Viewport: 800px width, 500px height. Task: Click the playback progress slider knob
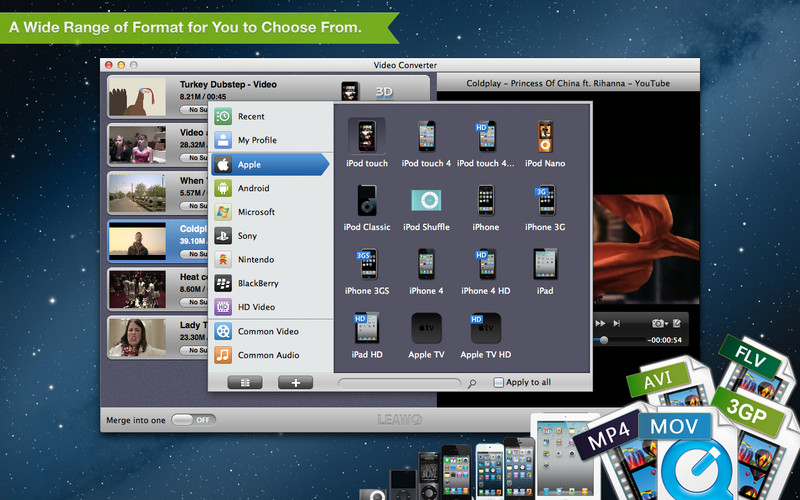604,340
